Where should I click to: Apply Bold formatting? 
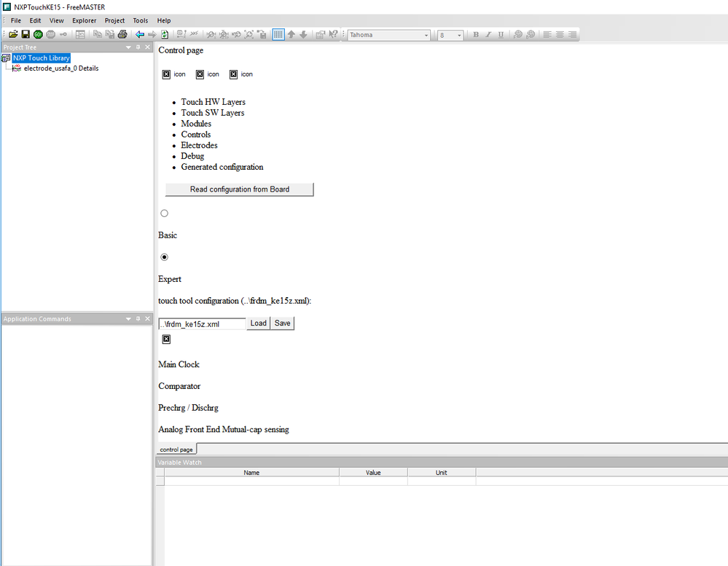click(x=476, y=34)
